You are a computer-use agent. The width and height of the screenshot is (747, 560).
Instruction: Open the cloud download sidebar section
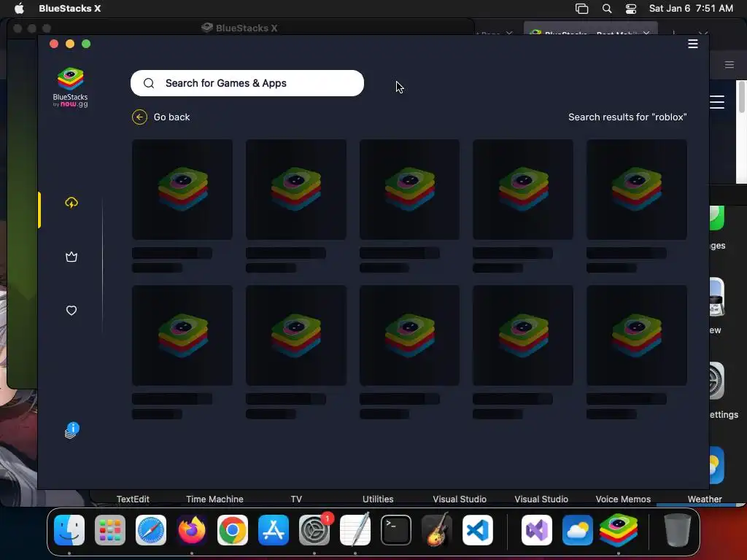pos(71,203)
